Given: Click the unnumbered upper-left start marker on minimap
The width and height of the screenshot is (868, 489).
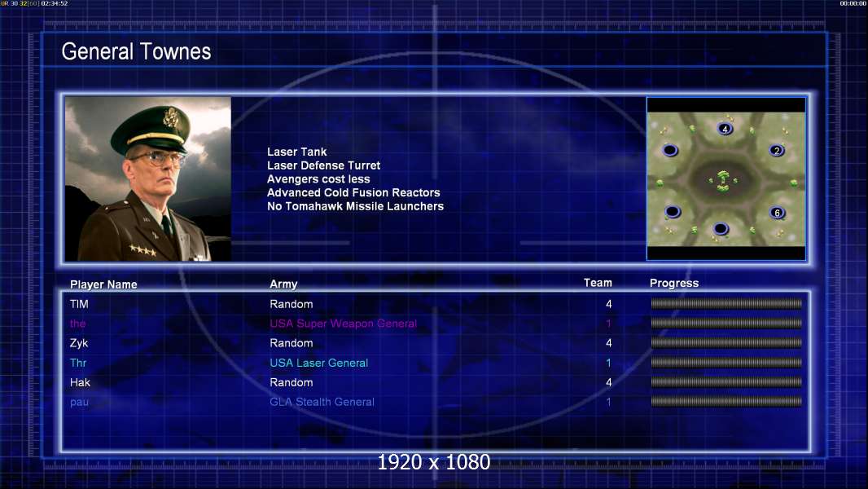Looking at the screenshot, I should 670,150.
